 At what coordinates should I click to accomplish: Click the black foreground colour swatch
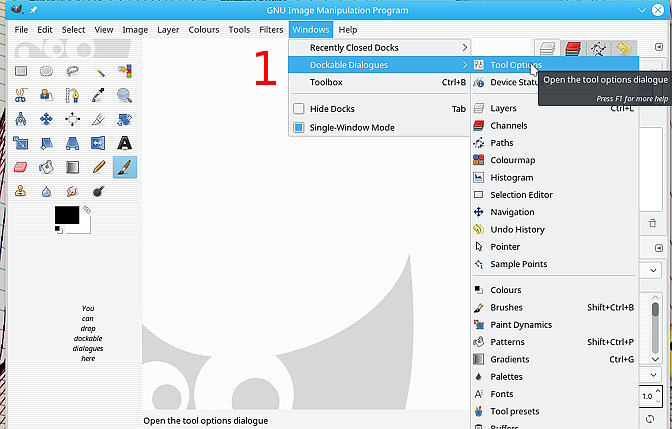(67, 215)
